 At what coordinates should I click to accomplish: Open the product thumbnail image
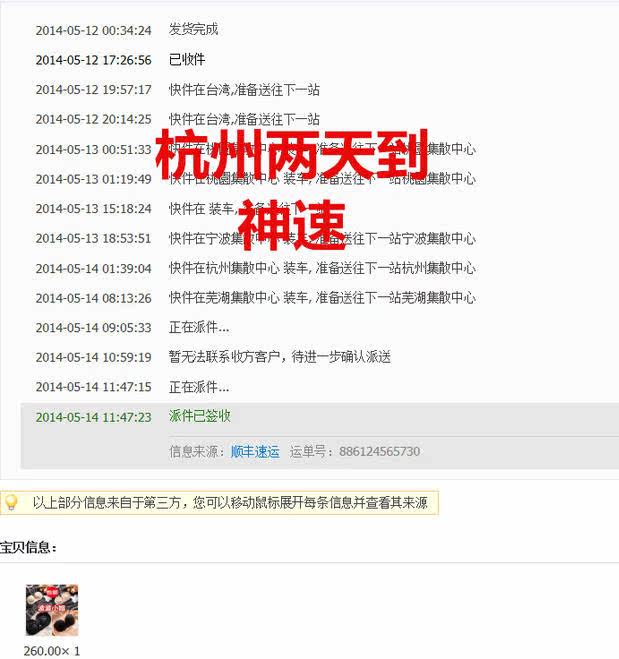(52, 610)
